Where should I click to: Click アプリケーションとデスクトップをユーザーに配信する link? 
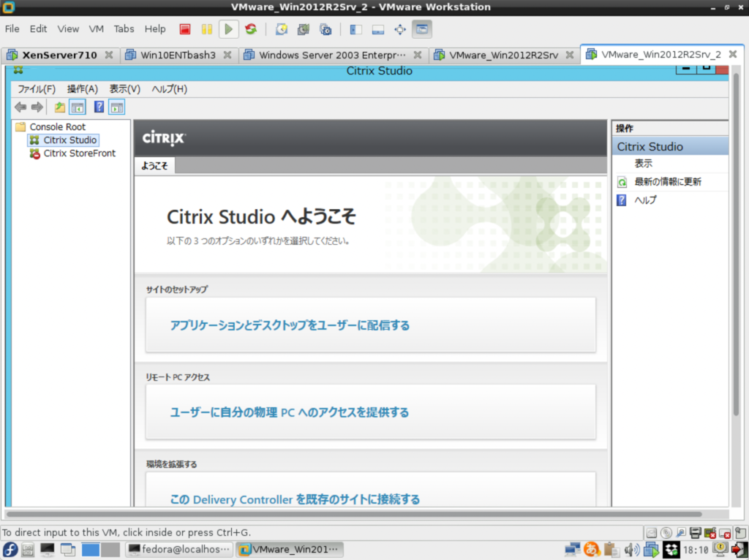click(x=290, y=325)
